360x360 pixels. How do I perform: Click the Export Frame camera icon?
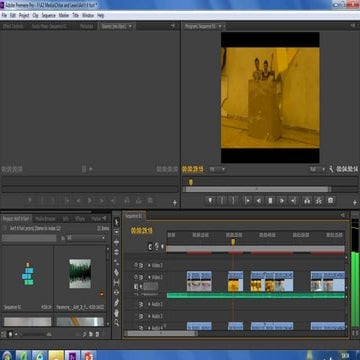[x=330, y=201]
